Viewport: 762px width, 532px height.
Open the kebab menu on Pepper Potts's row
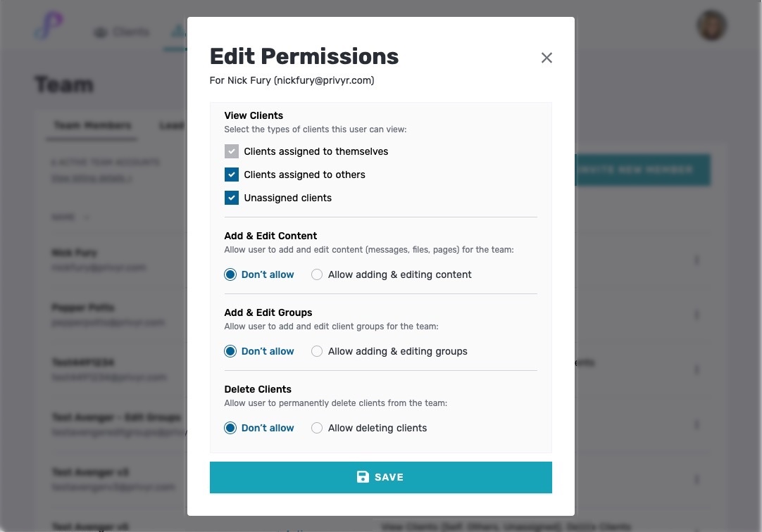pyautogui.click(x=697, y=315)
